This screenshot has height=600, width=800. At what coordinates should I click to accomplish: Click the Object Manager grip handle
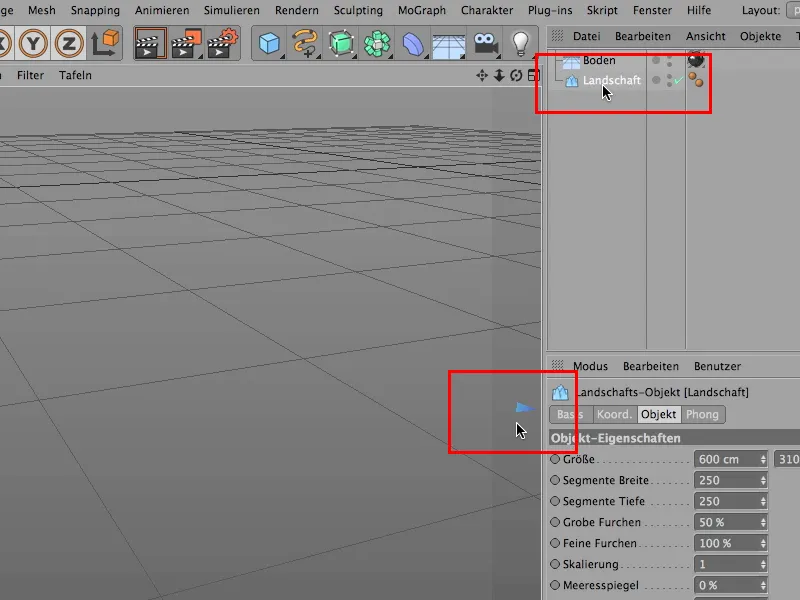(x=557, y=36)
